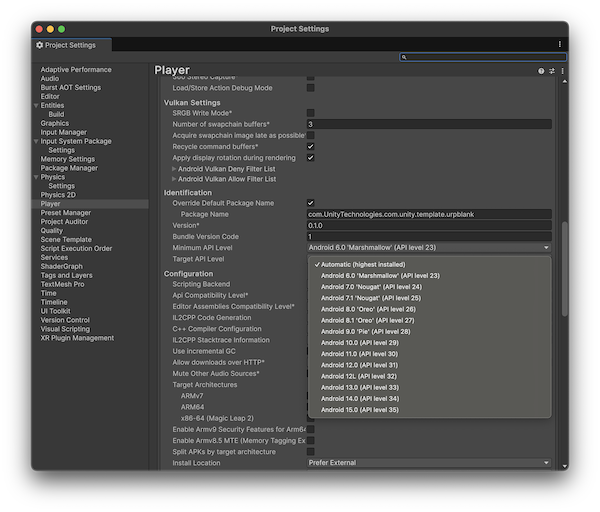
Task: Toggle Override Default Package Name checkbox
Action: coord(311,203)
